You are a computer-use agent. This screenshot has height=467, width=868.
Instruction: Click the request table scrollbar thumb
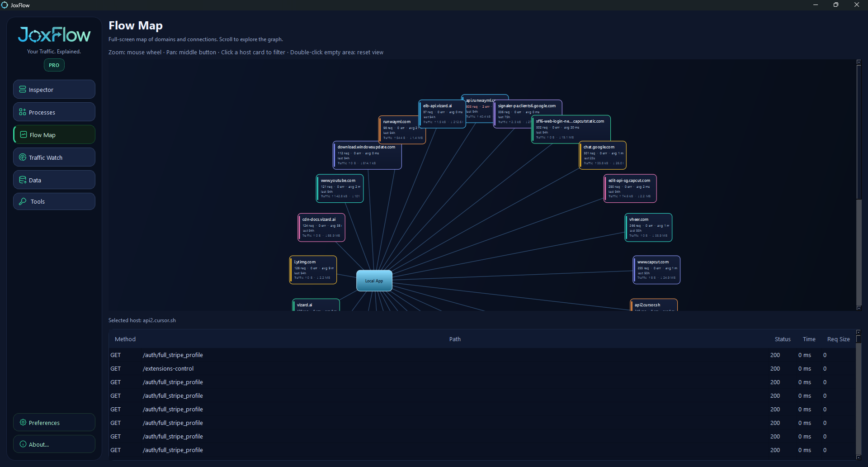(859, 338)
